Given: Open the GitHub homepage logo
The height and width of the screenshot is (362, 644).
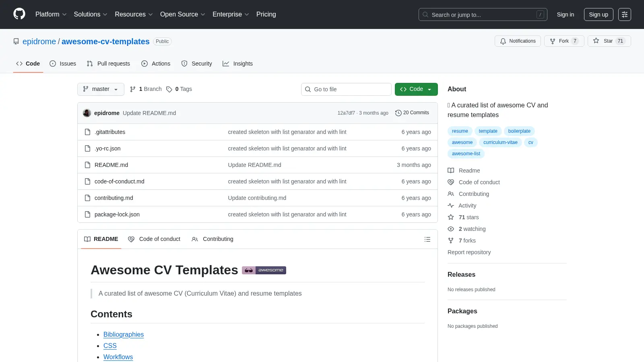Looking at the screenshot, I should (x=19, y=14).
